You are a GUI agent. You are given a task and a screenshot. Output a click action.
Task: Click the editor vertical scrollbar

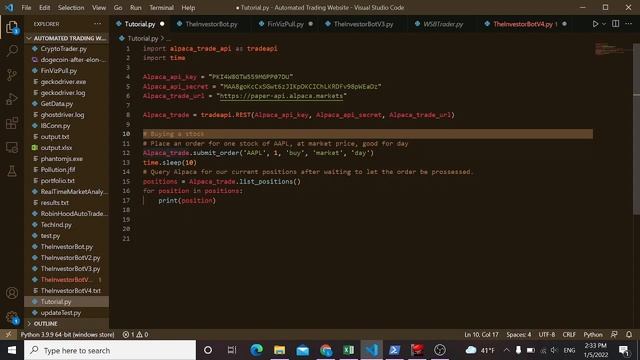pyautogui.click(x=636, y=129)
